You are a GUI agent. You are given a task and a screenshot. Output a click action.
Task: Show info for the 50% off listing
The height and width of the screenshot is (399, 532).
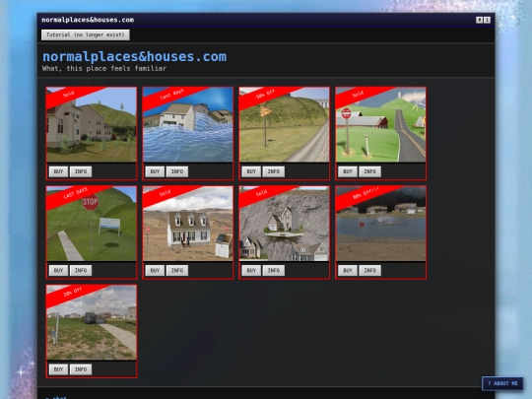point(274,171)
